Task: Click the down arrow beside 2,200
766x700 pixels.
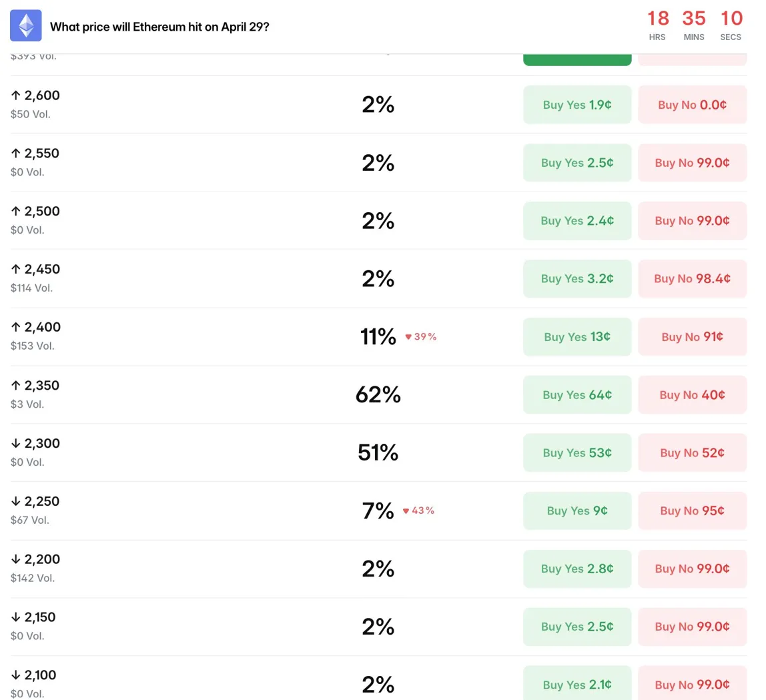Action: pos(15,560)
